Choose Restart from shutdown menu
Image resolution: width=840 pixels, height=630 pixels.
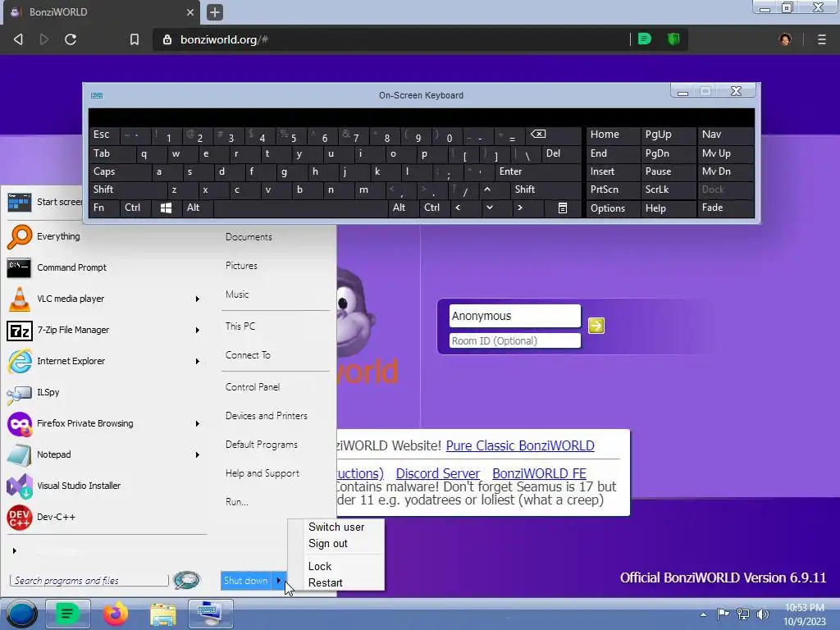pyautogui.click(x=325, y=583)
